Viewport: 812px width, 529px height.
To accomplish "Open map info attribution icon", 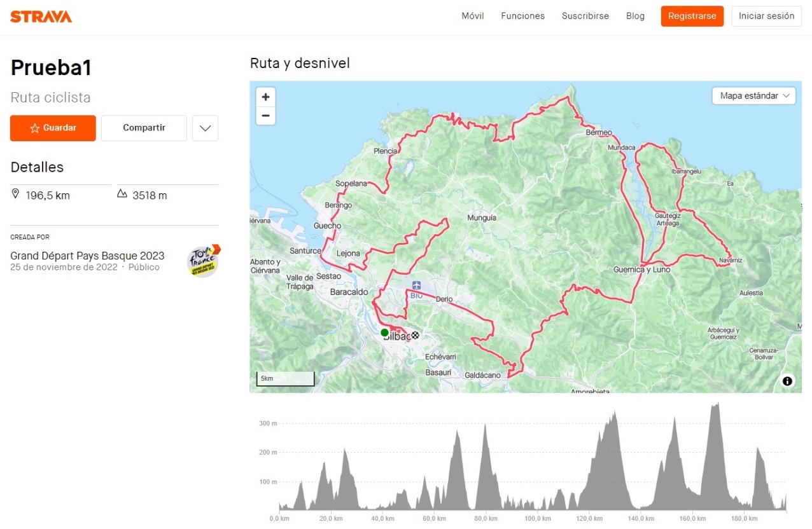I will click(x=787, y=381).
